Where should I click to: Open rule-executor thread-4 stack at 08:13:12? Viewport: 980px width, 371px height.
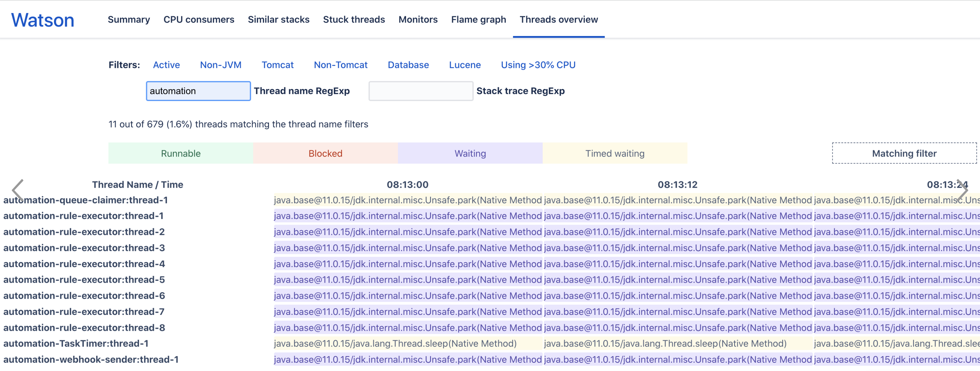point(678,263)
